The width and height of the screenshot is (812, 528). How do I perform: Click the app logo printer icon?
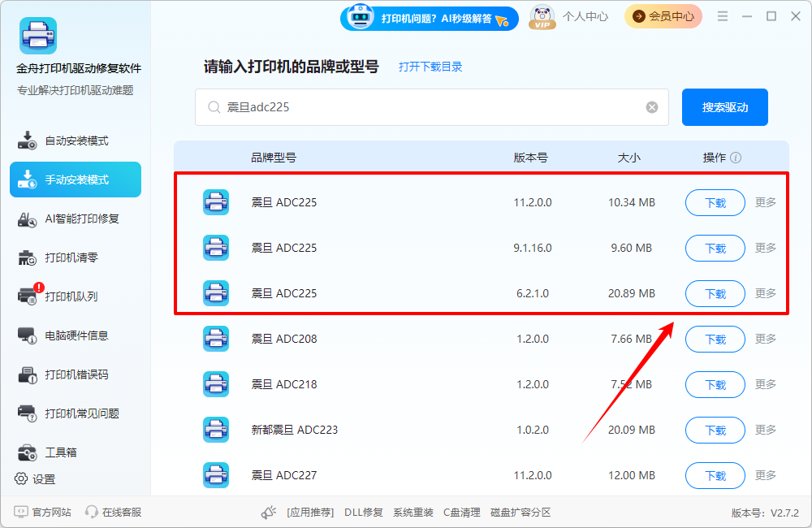[x=38, y=36]
